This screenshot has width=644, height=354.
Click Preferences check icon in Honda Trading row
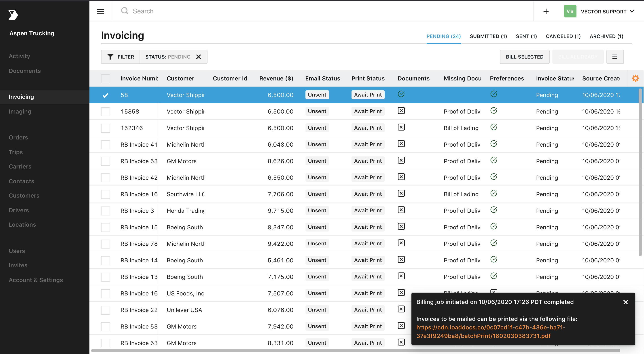coord(494,210)
